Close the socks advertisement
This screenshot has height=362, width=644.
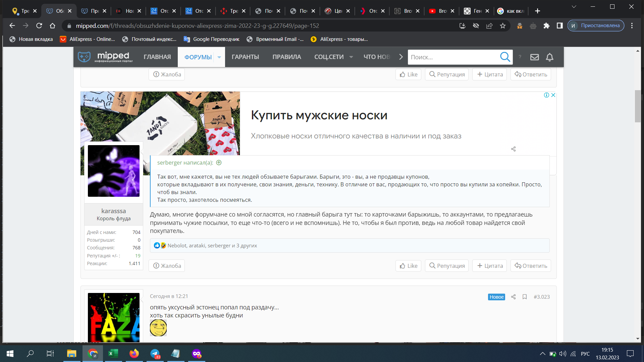[x=553, y=95]
